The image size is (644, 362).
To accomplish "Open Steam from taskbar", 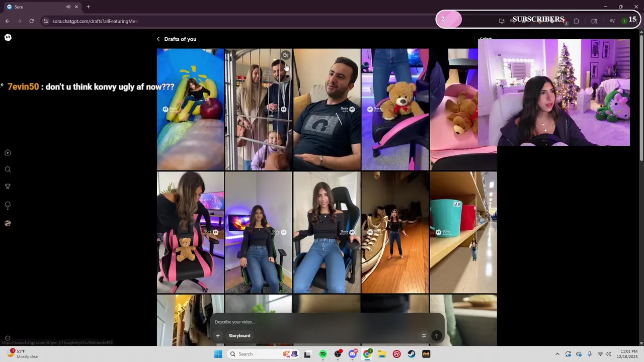I will [412, 354].
